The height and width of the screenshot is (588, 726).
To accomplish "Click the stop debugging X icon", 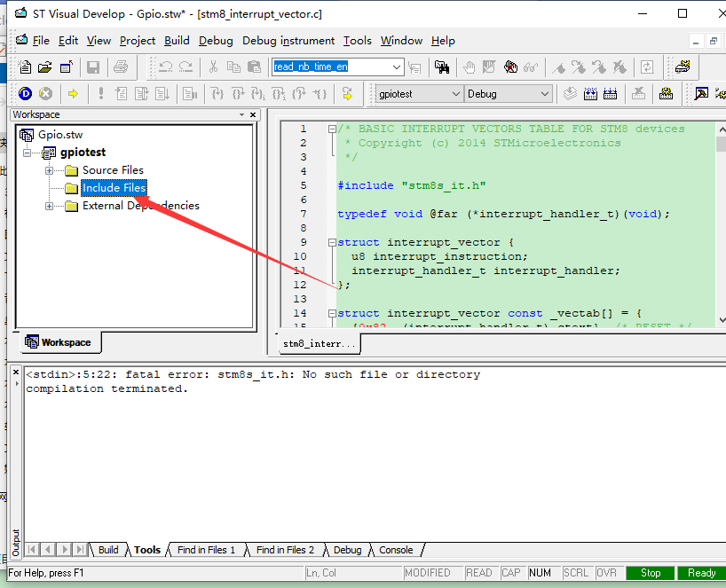I will point(45,94).
